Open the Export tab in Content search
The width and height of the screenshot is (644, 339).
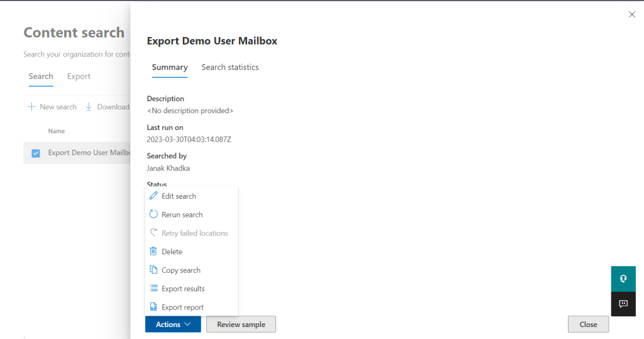79,77
